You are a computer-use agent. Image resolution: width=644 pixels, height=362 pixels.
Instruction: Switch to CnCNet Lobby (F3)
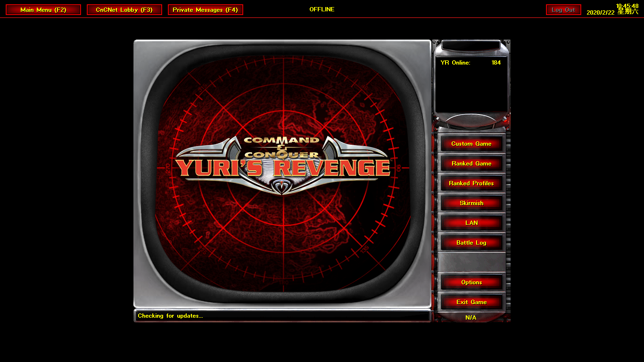coord(124,10)
